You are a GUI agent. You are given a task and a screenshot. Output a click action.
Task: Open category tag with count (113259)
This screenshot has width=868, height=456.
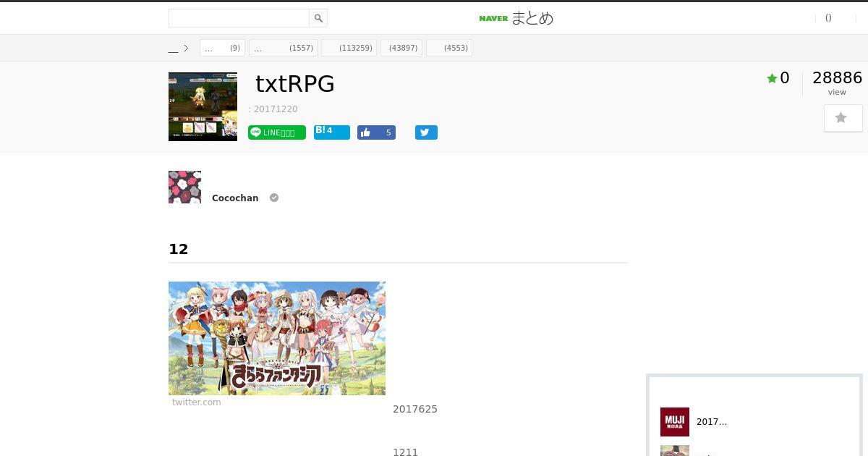(x=349, y=48)
